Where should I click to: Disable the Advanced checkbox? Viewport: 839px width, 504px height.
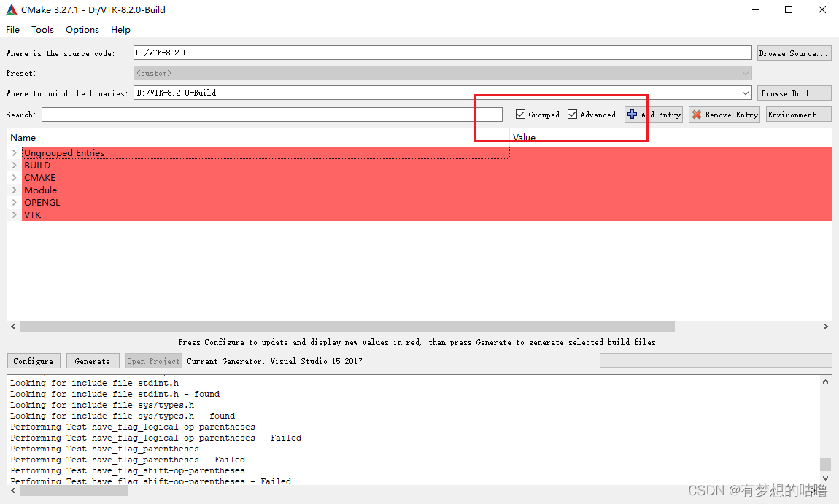(x=572, y=114)
